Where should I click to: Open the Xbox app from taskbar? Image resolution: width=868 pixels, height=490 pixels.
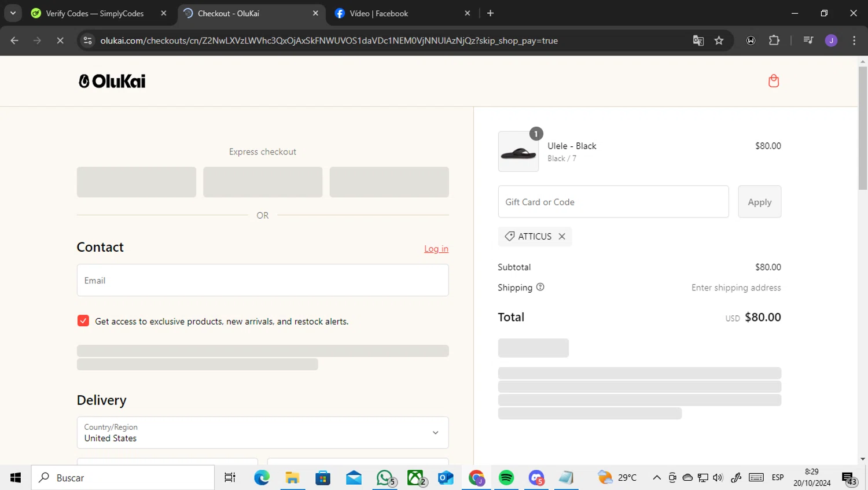tap(415, 478)
